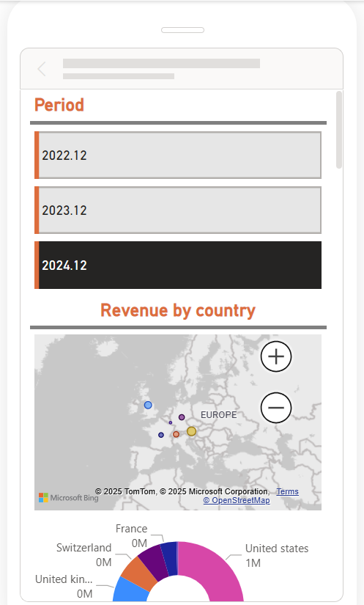Click the pink United States donut segment
364x605 pixels.
click(218, 568)
